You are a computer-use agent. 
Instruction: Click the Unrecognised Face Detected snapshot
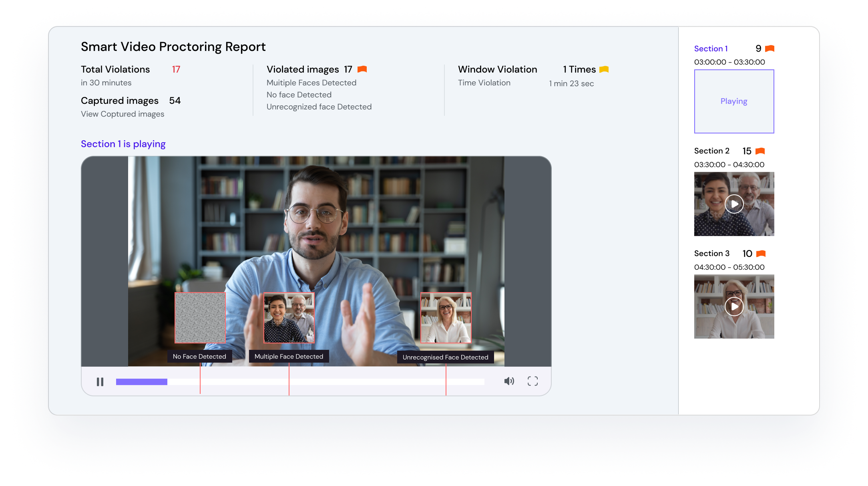tap(446, 319)
